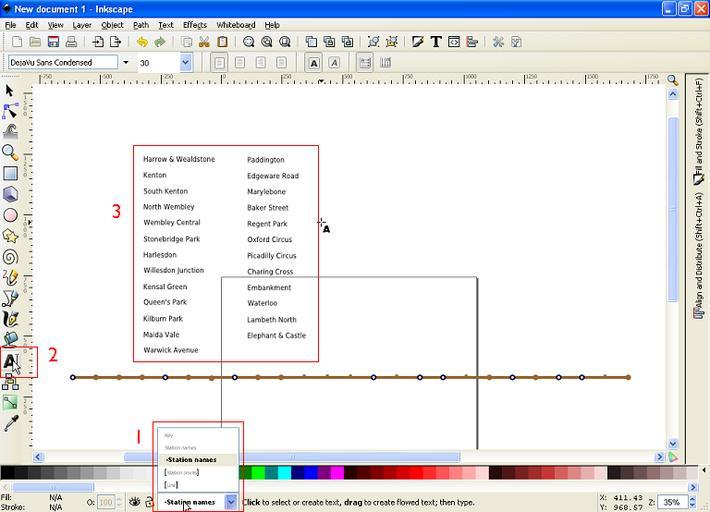Pick the Paint bucket tool
This screenshot has width=710, height=512.
point(10,339)
